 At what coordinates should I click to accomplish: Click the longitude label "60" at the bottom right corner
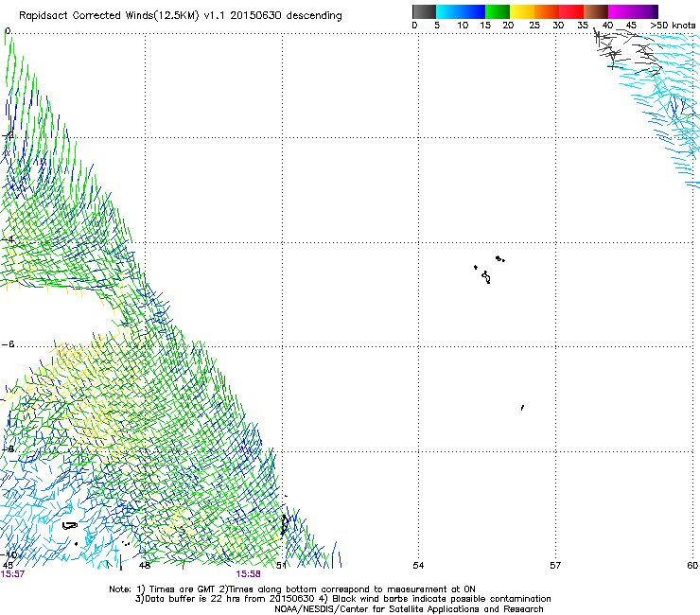click(692, 566)
